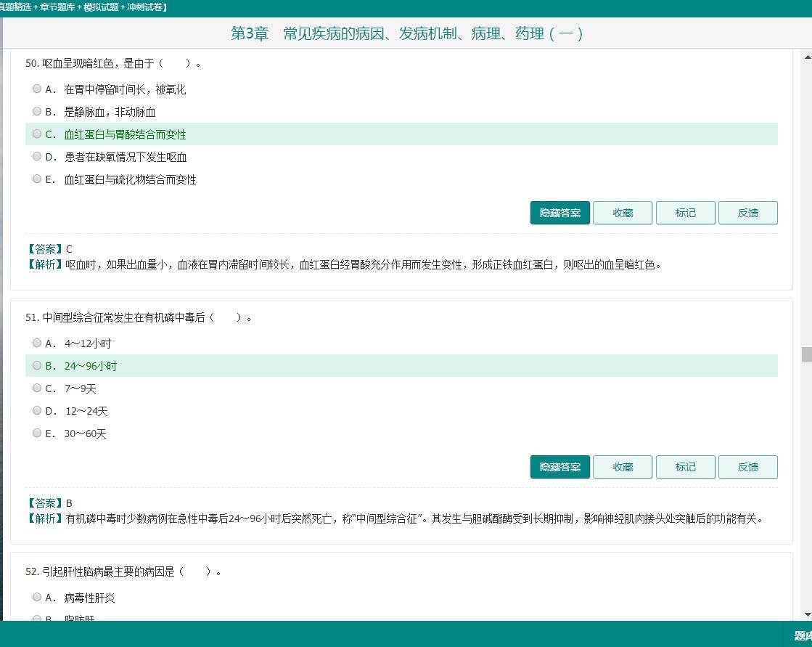Select option E 30～60天
The image size is (812, 647).
37,433
